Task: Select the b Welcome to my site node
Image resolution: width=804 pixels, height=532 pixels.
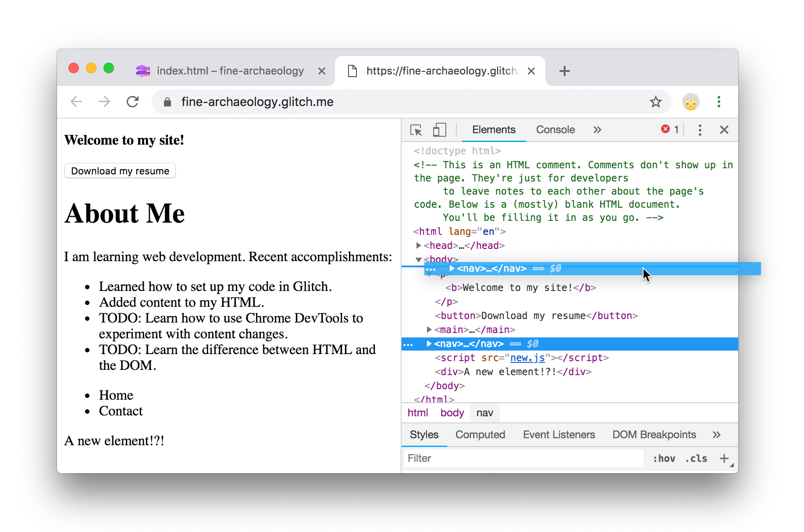Action: [521, 287]
